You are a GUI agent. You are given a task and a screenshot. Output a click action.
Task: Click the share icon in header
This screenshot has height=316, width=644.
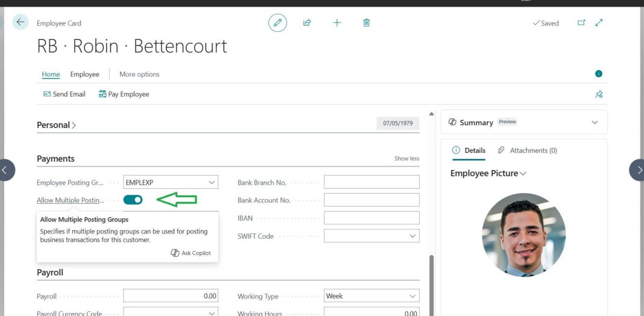coord(307,23)
